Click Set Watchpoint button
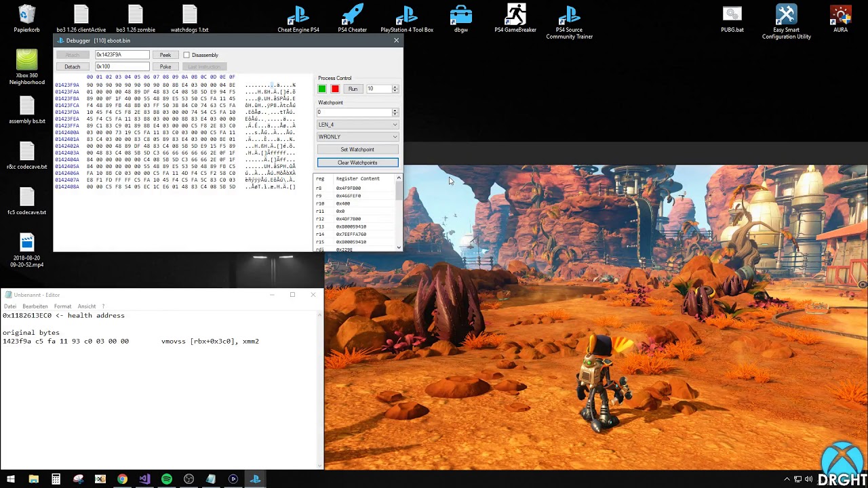Viewport: 868px width, 488px height. (357, 150)
